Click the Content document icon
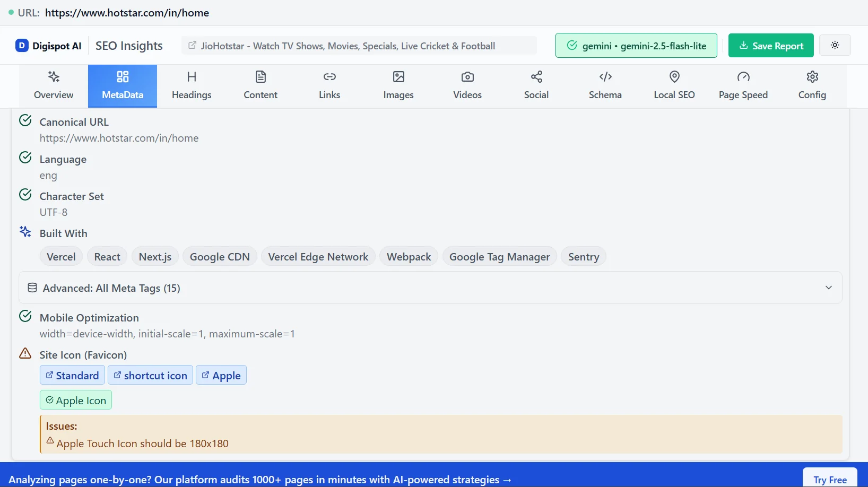This screenshot has height=487, width=868. 261,77
